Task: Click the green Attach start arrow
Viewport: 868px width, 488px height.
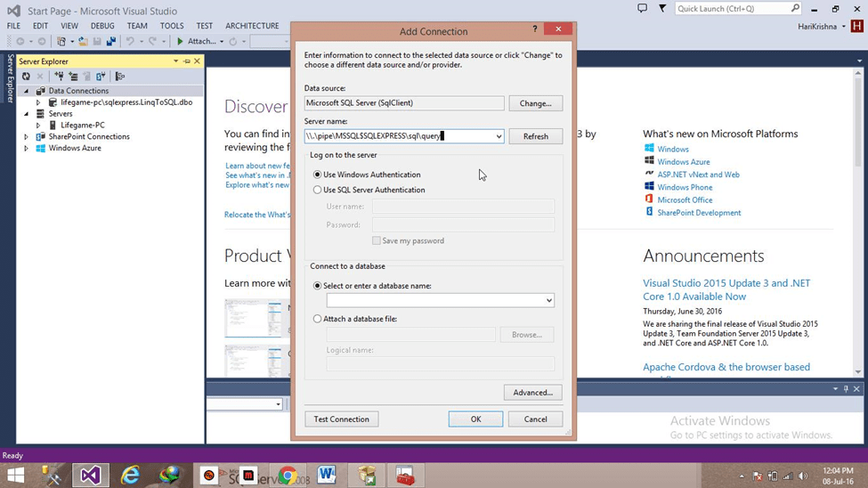Action: (x=180, y=42)
